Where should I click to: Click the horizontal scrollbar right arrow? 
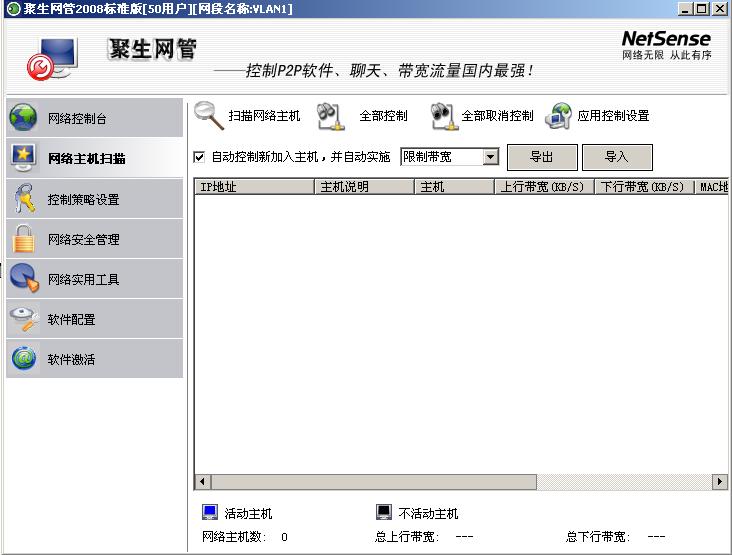[719, 481]
